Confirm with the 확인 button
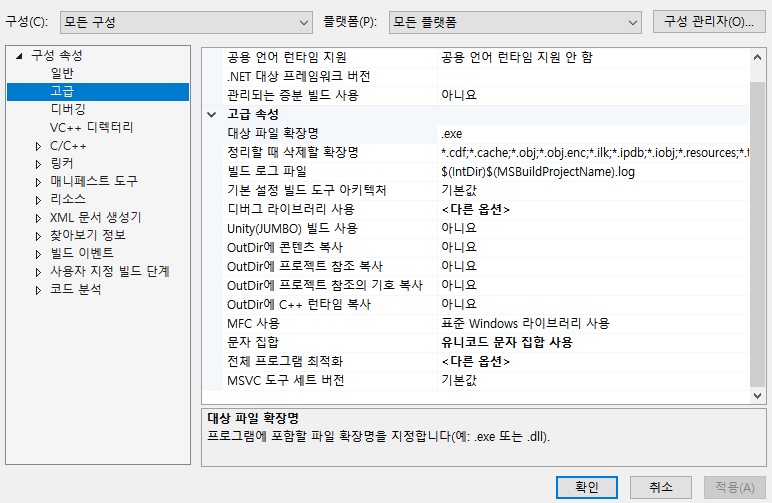Screen dimensions: 772x503 pyautogui.click(x=587, y=487)
